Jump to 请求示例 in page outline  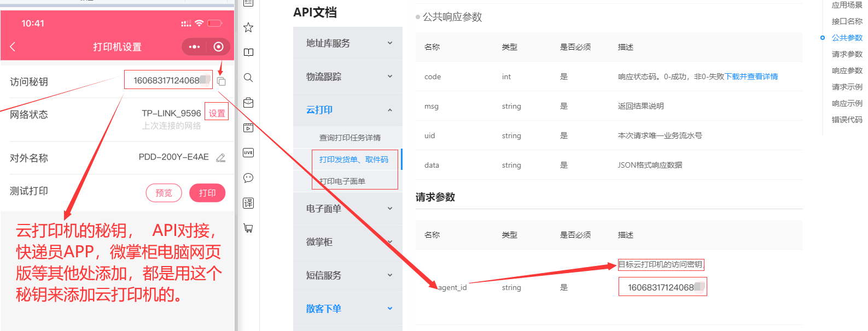click(847, 87)
